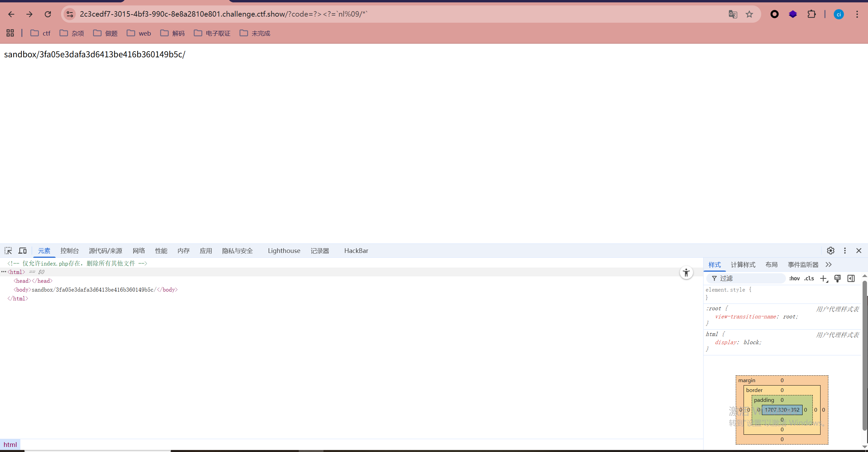Open DevTools settings gear

click(x=830, y=251)
